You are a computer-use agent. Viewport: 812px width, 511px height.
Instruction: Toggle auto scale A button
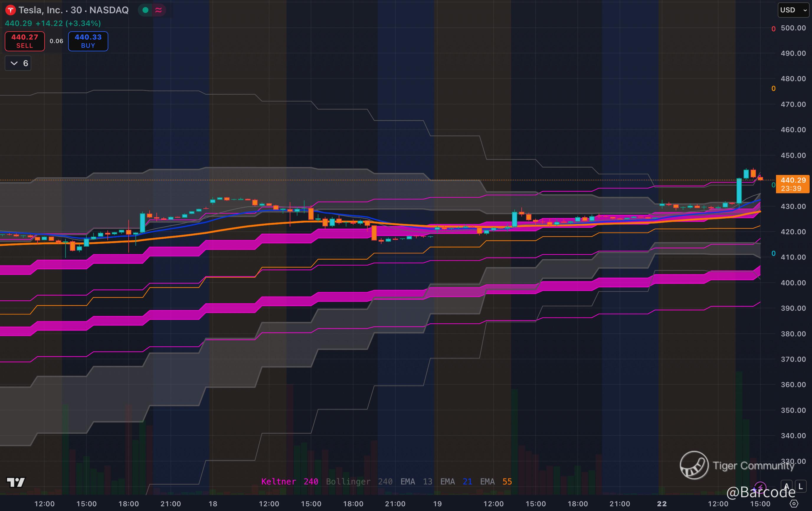point(786,487)
